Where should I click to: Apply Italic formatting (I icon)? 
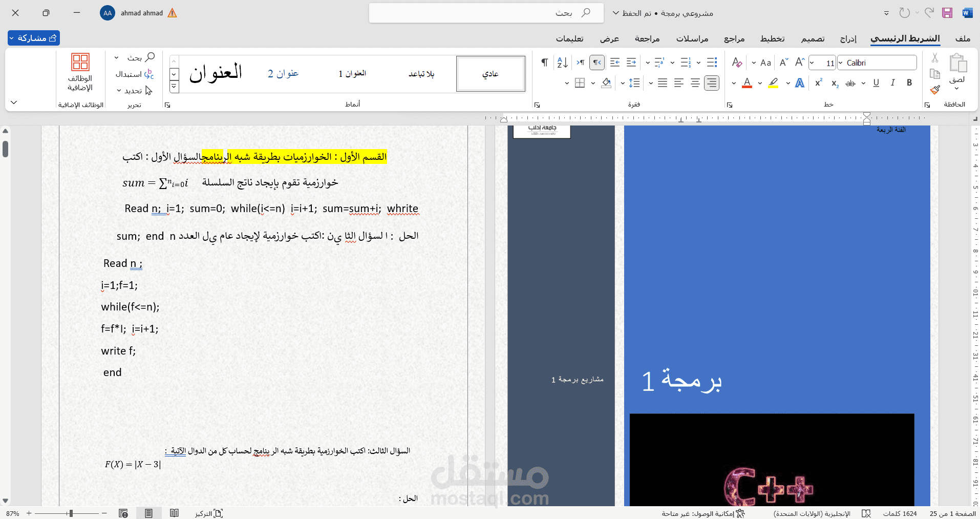pos(892,82)
